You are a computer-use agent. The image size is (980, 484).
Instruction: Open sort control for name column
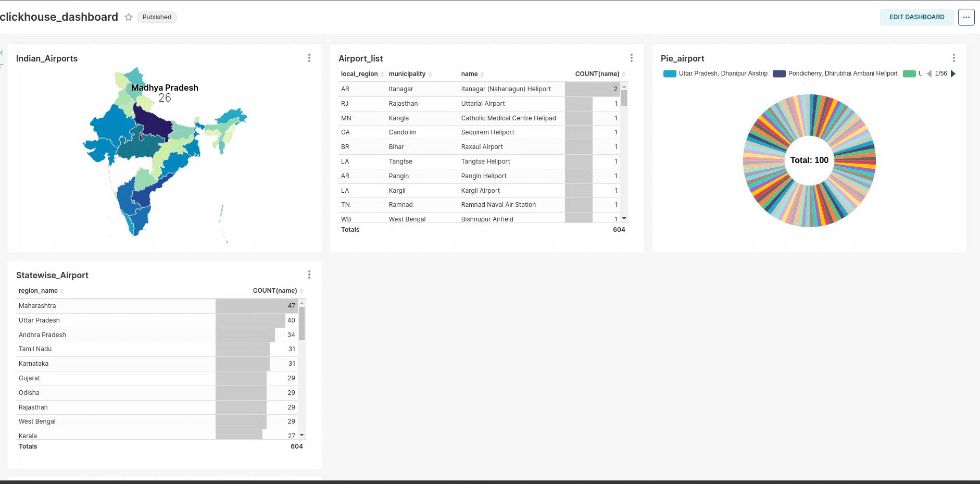coord(483,74)
